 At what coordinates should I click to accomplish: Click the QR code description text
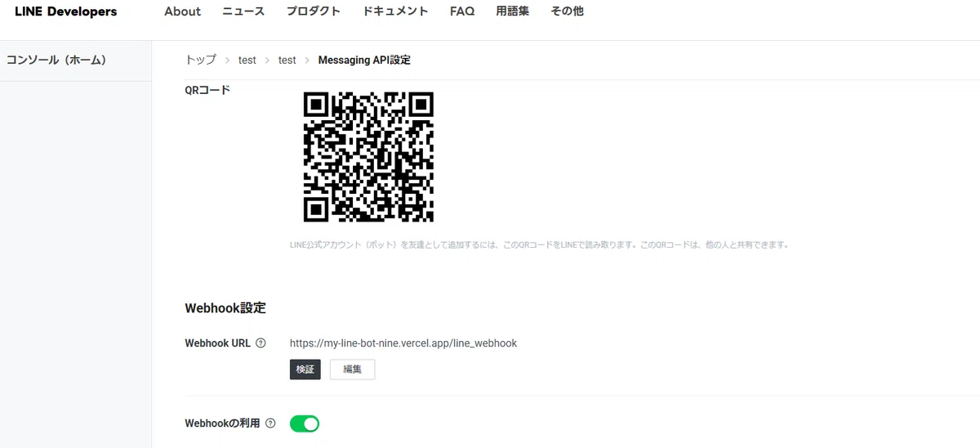[x=539, y=244]
